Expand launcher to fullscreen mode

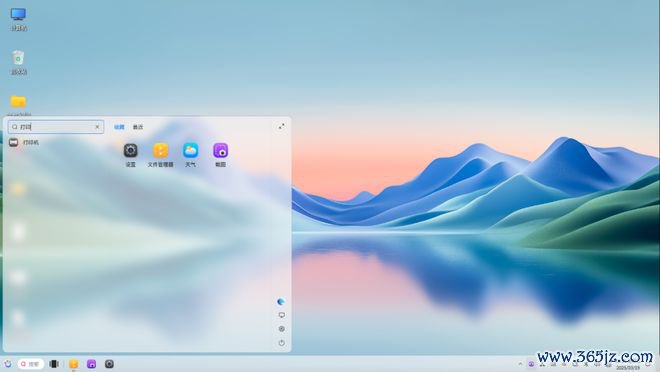[281, 126]
